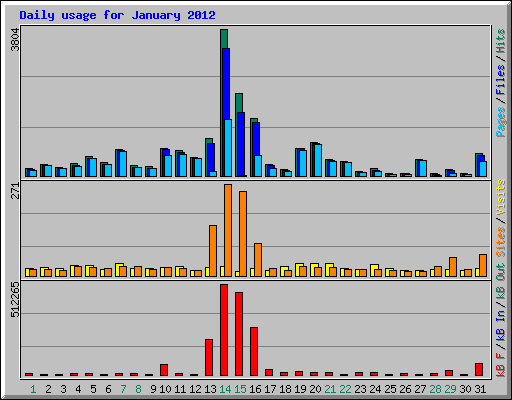Click the 'kB F' legend label

500,364
